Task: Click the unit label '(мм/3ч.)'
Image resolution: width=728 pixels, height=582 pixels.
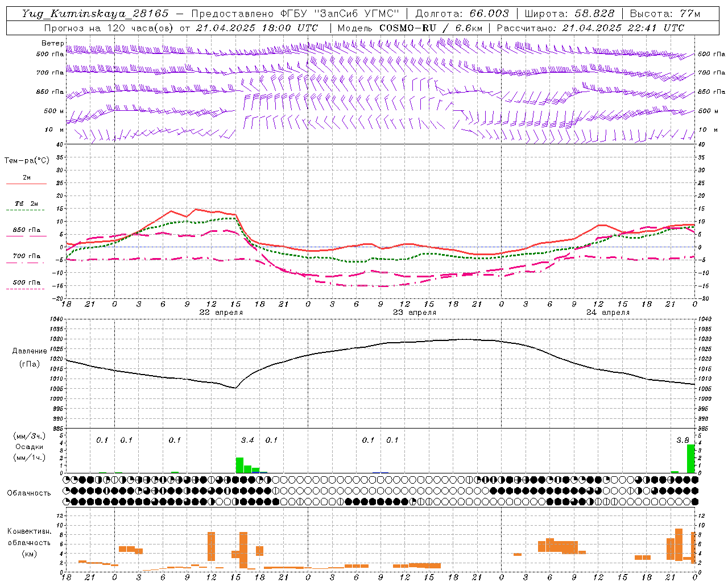Action: pos(29,436)
